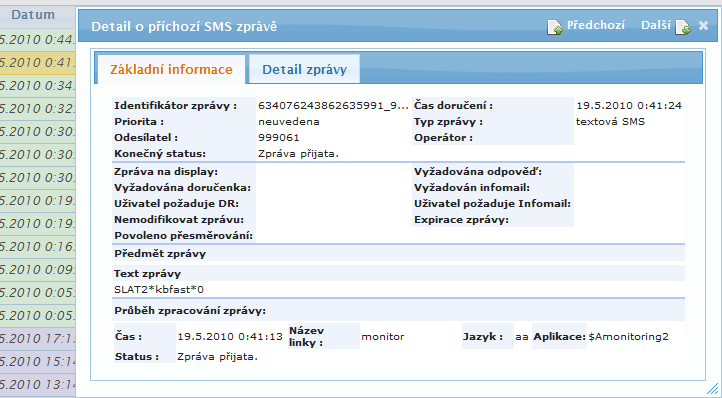This screenshot has height=398, width=722.
Task: Select background list row 5.2010 0:32
Action: 37,109
